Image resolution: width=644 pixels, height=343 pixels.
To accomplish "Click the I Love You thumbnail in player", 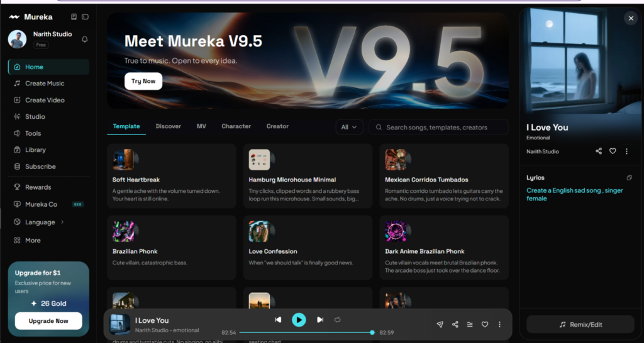I will tap(120, 325).
